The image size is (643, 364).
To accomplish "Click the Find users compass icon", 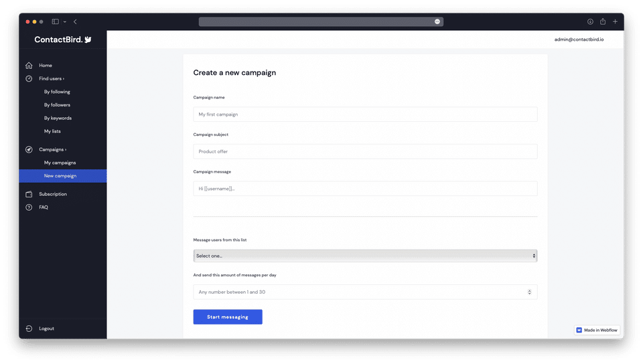I will pyautogui.click(x=29, y=78).
